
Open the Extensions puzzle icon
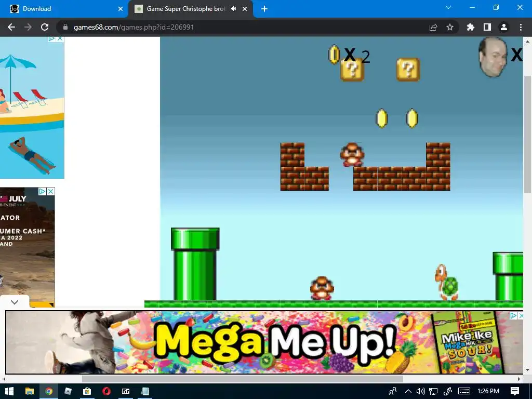(x=471, y=27)
